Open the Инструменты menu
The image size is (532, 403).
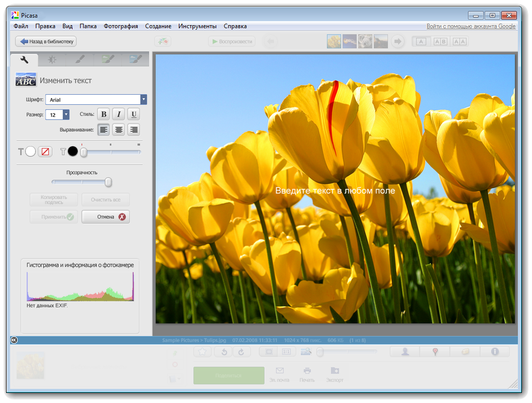pos(197,26)
